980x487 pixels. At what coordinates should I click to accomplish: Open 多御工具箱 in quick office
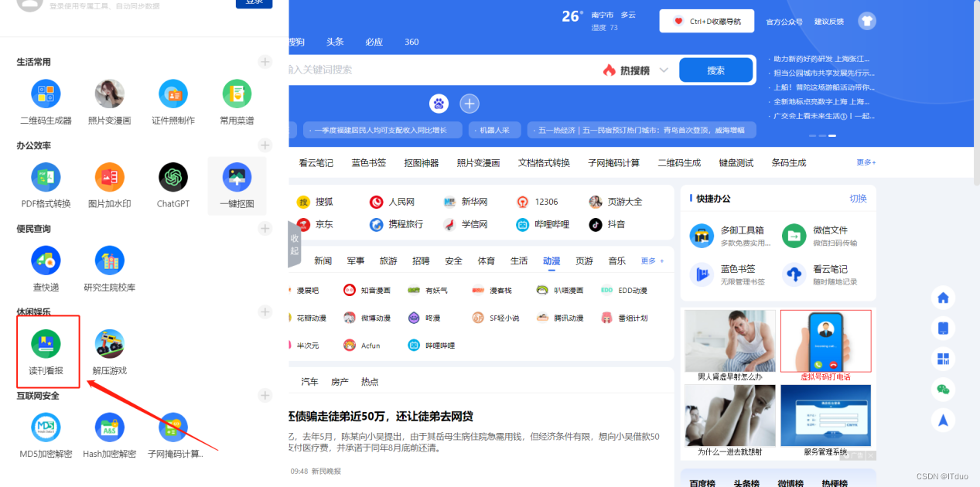732,235
